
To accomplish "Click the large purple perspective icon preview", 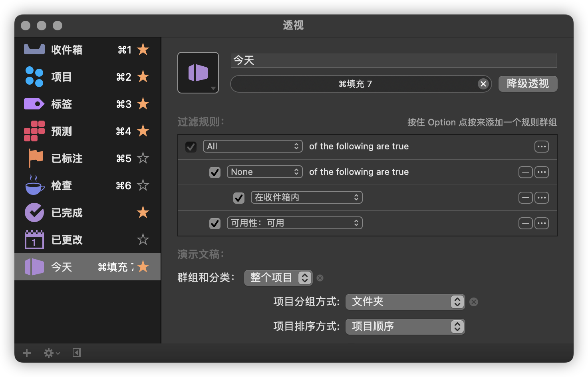I will pyautogui.click(x=198, y=73).
